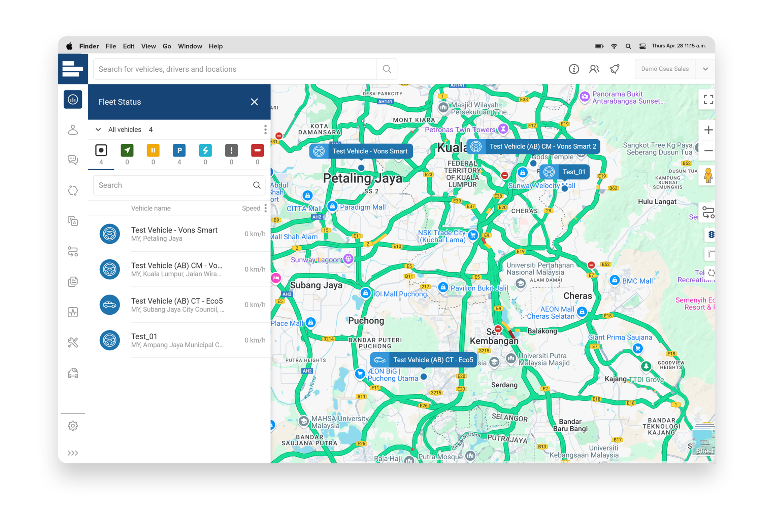The image size is (761, 532).
Task: Filter by charging vehicles lightning icon
Action: pos(205,150)
